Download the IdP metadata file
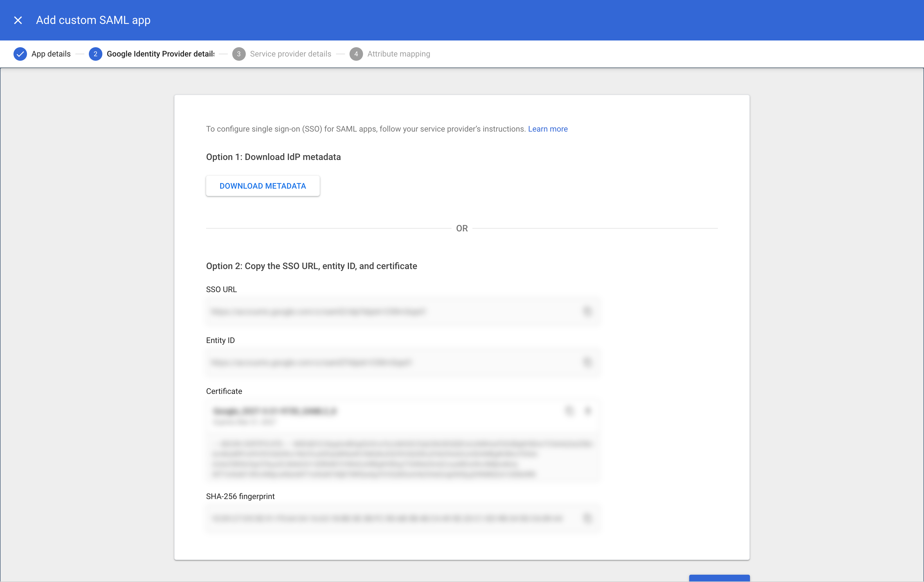 262,186
